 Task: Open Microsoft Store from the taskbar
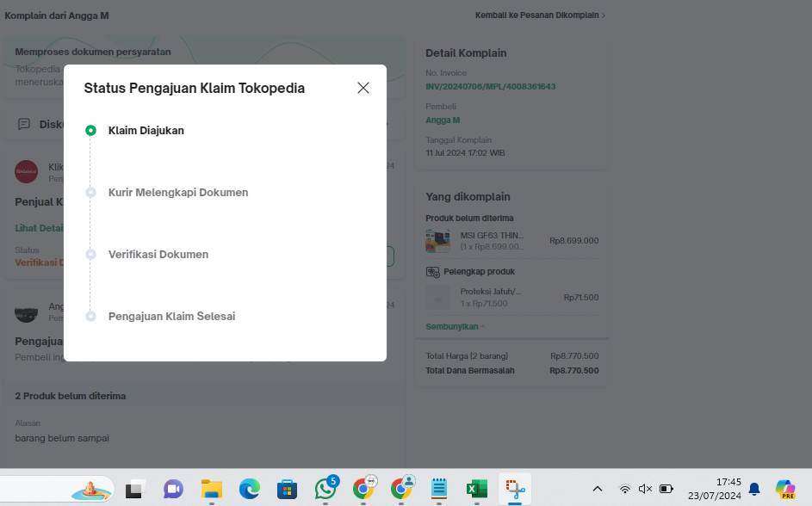[x=287, y=490]
